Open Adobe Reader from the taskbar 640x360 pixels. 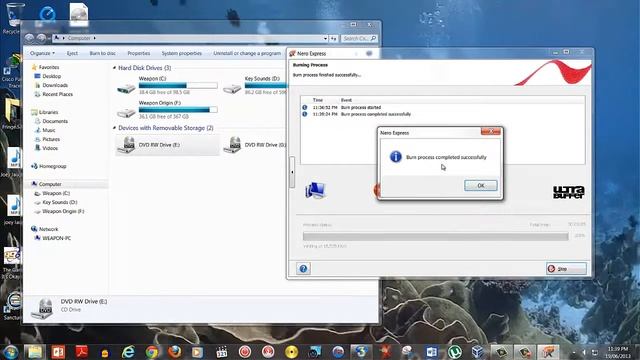[x=81, y=351]
